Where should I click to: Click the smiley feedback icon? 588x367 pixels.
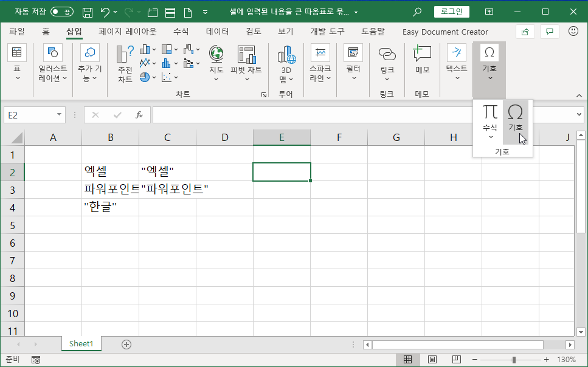click(573, 31)
